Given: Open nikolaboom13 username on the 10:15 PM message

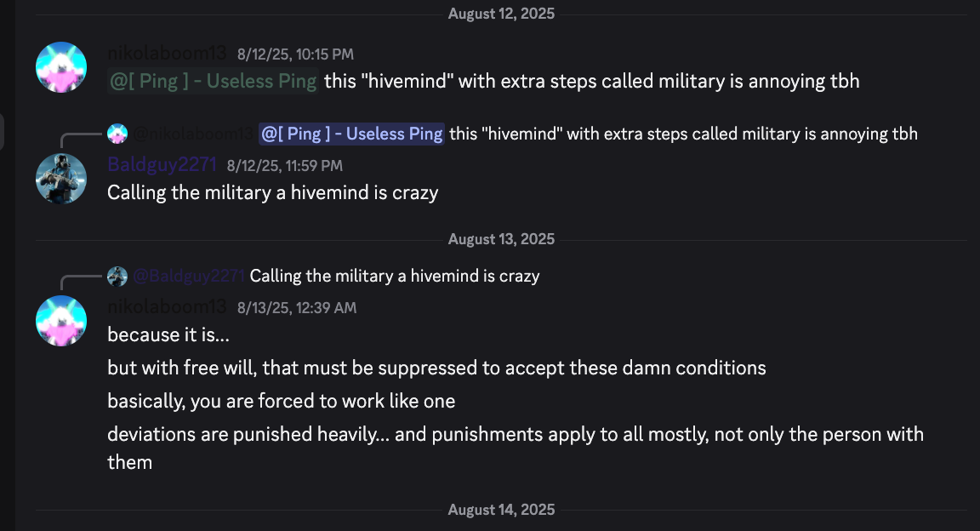Looking at the screenshot, I should [x=168, y=54].
